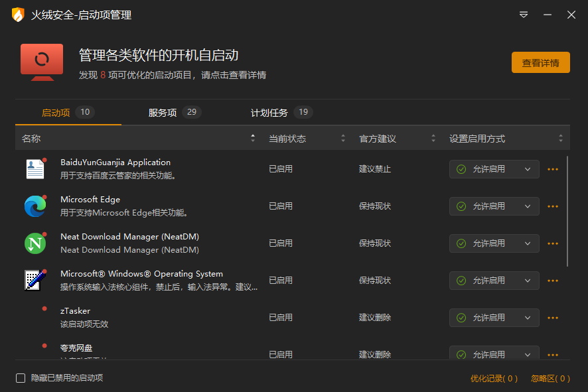The width and height of the screenshot is (588, 392).
Task: Switch to 计划任务 tab
Action: [281, 113]
